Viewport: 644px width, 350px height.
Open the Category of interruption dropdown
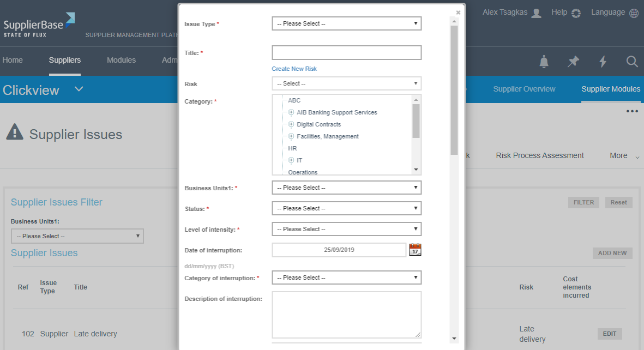pyautogui.click(x=346, y=277)
